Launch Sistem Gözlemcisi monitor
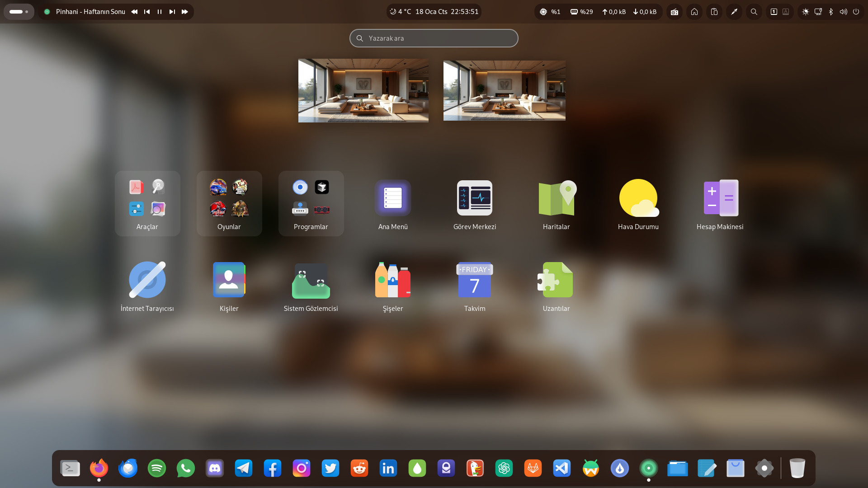The width and height of the screenshot is (868, 488). tap(311, 286)
